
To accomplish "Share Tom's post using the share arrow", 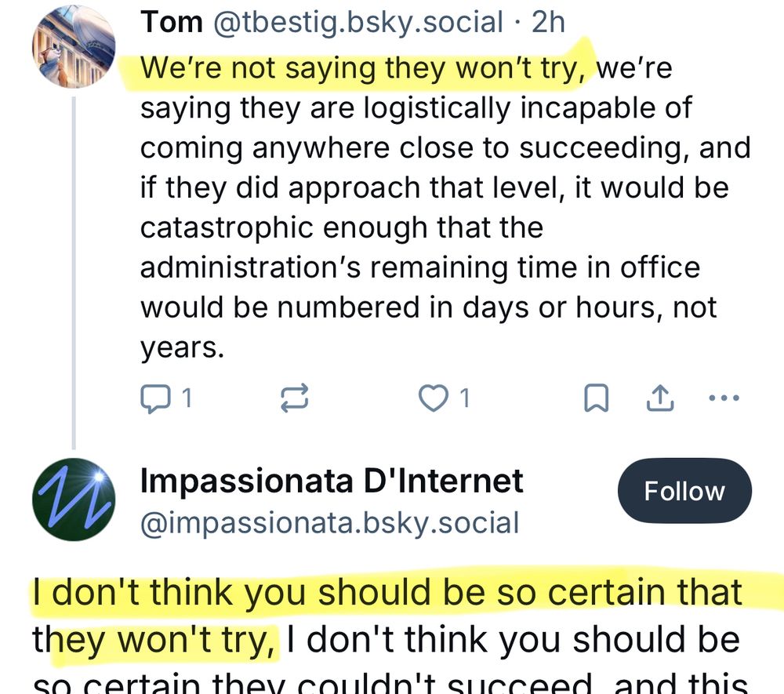I will 660,399.
